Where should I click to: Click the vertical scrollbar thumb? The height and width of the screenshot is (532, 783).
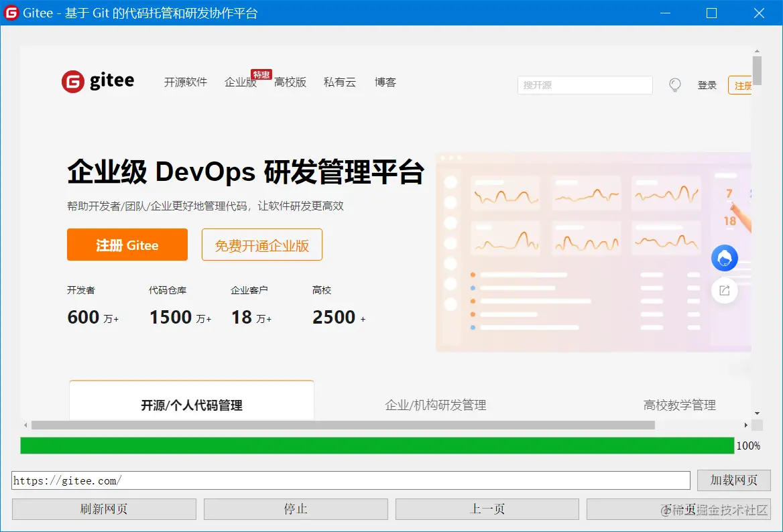[757, 70]
